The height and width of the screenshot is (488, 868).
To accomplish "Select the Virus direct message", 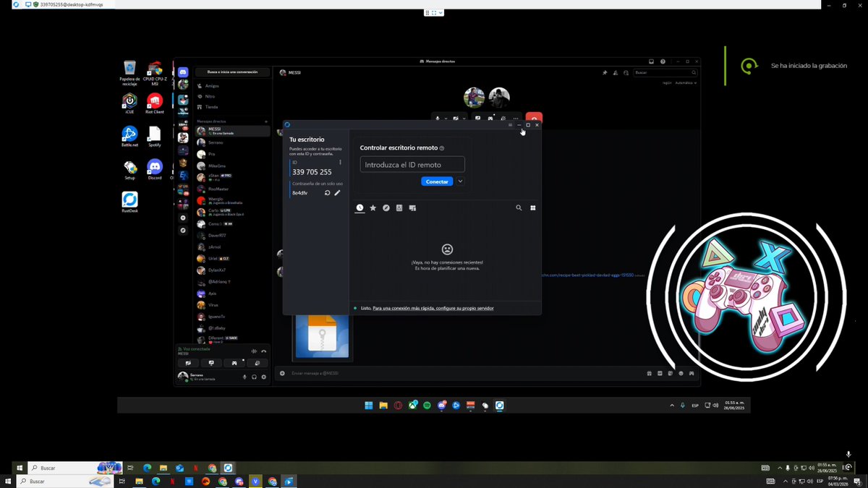I will tap(233, 304).
